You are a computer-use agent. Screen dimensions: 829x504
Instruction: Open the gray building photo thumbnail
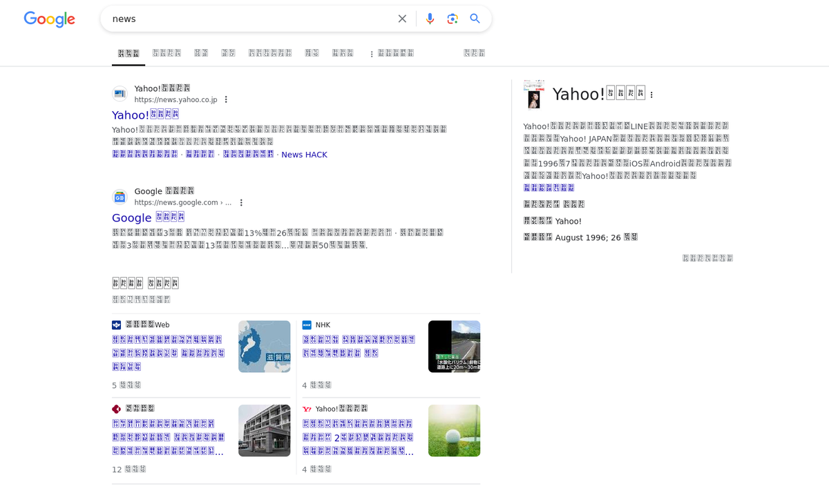pos(265,430)
